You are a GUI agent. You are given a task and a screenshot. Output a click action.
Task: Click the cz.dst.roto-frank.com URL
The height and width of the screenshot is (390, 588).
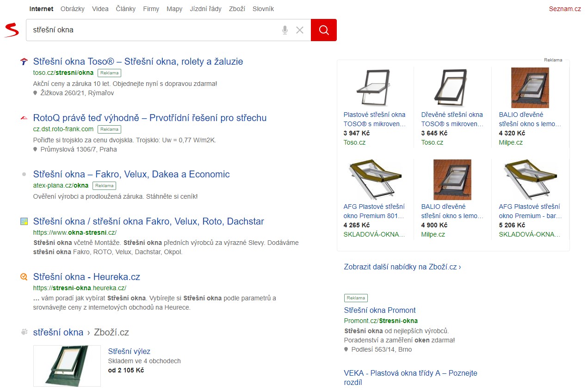[63, 129]
